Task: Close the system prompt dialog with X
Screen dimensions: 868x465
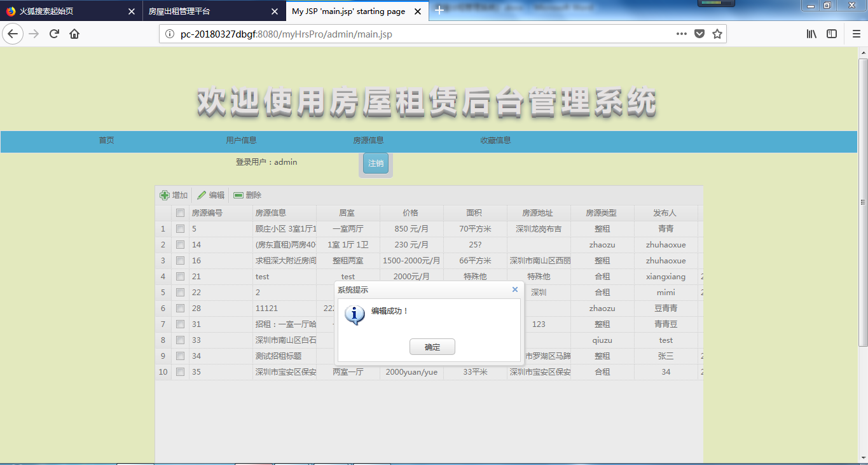Action: 515,289
